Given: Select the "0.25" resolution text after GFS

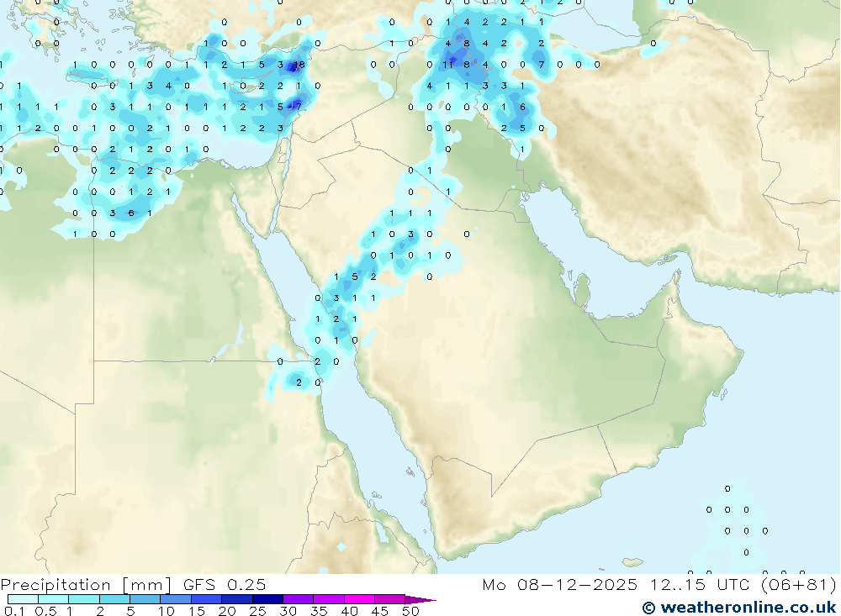Looking at the screenshot, I should tap(246, 584).
